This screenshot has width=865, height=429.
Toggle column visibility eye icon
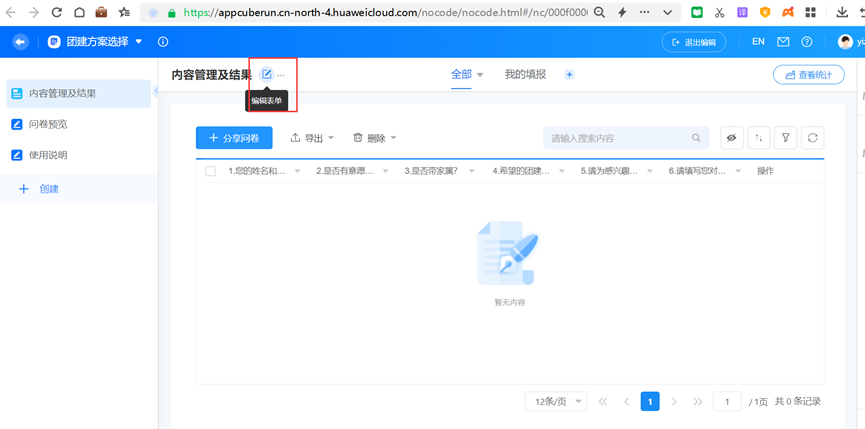732,138
